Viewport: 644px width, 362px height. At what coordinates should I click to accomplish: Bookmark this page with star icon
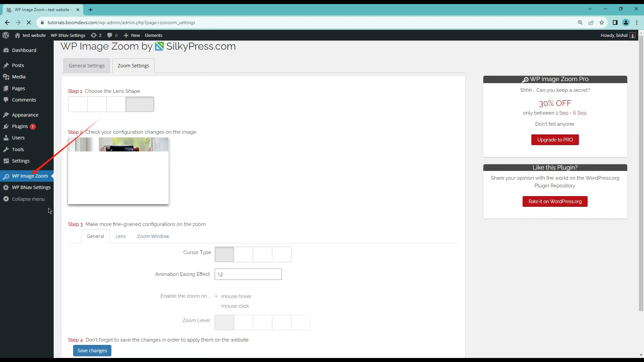(602, 22)
